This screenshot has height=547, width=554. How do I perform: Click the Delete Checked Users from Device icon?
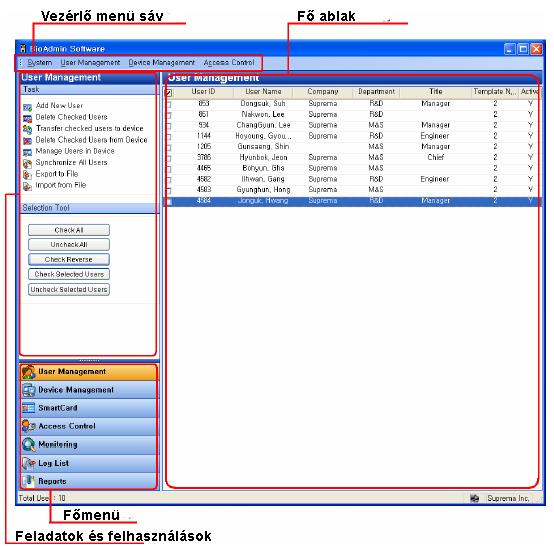point(28,141)
